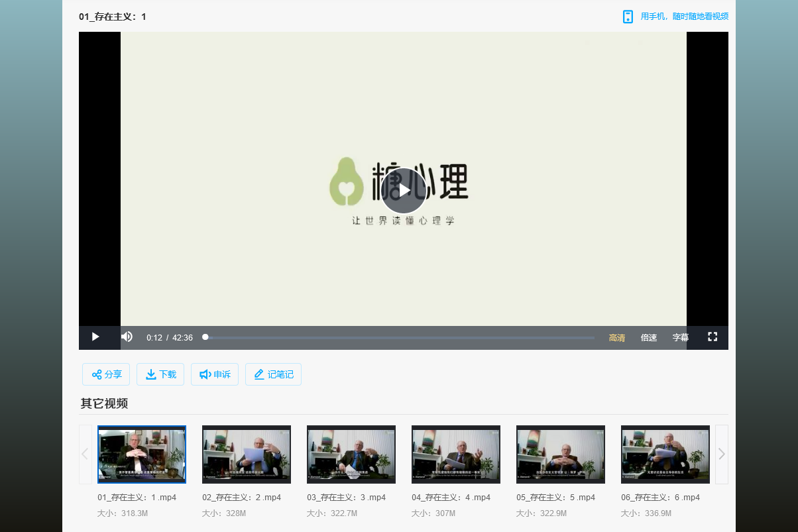Click the 下载 download button
Image resolution: width=798 pixels, height=532 pixels.
160,374
